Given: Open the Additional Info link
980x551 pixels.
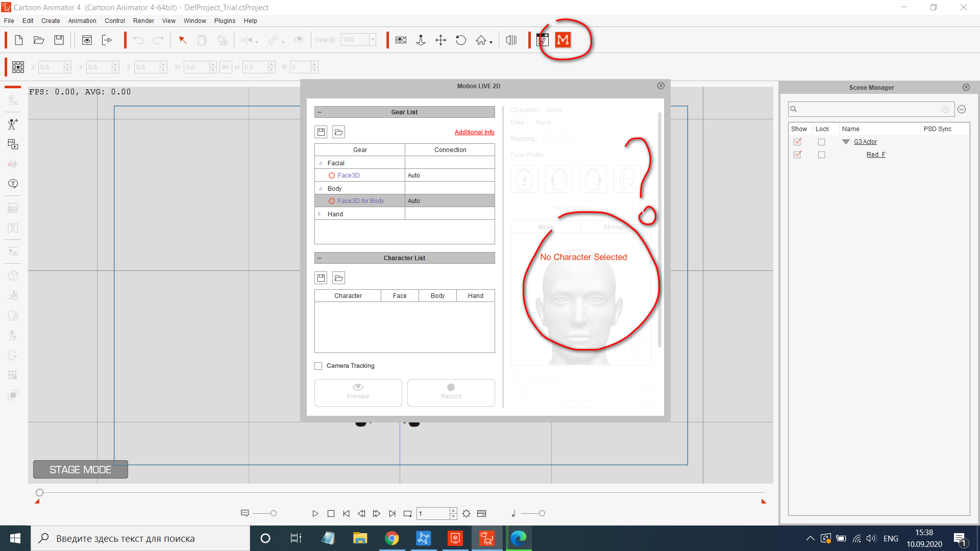Looking at the screenshot, I should click(474, 132).
